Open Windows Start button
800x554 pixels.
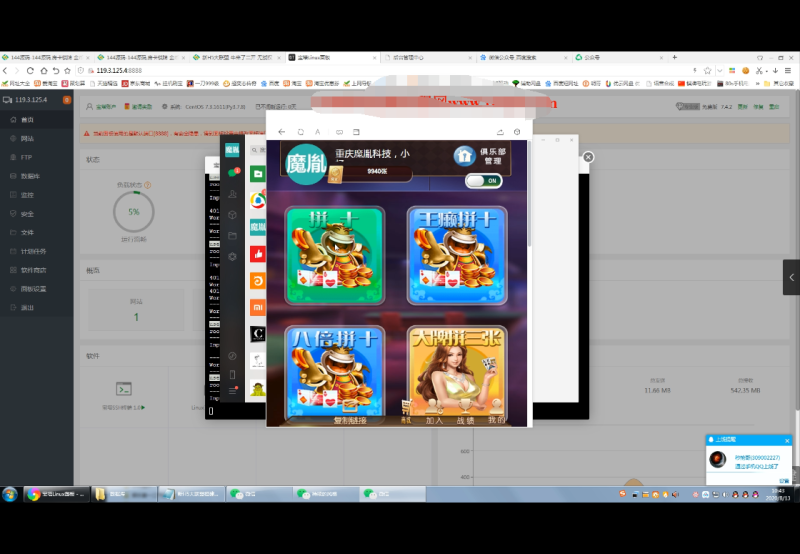(10, 494)
